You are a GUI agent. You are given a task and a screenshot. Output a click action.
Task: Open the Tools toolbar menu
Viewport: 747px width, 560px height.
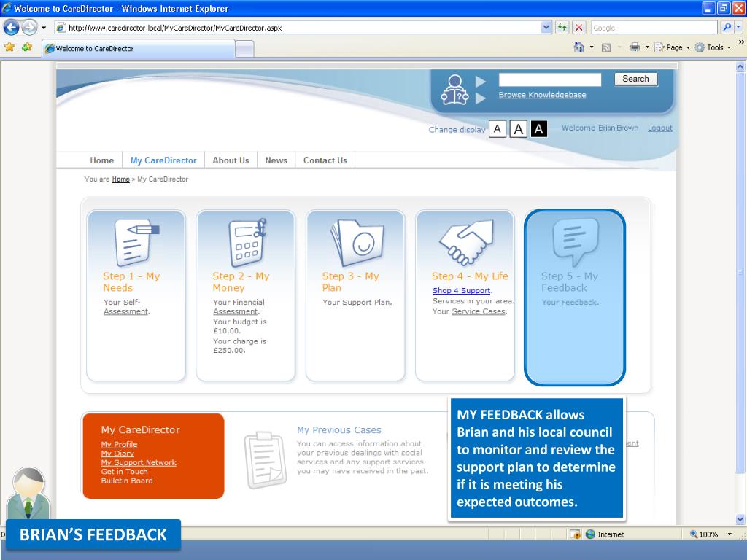click(713, 47)
